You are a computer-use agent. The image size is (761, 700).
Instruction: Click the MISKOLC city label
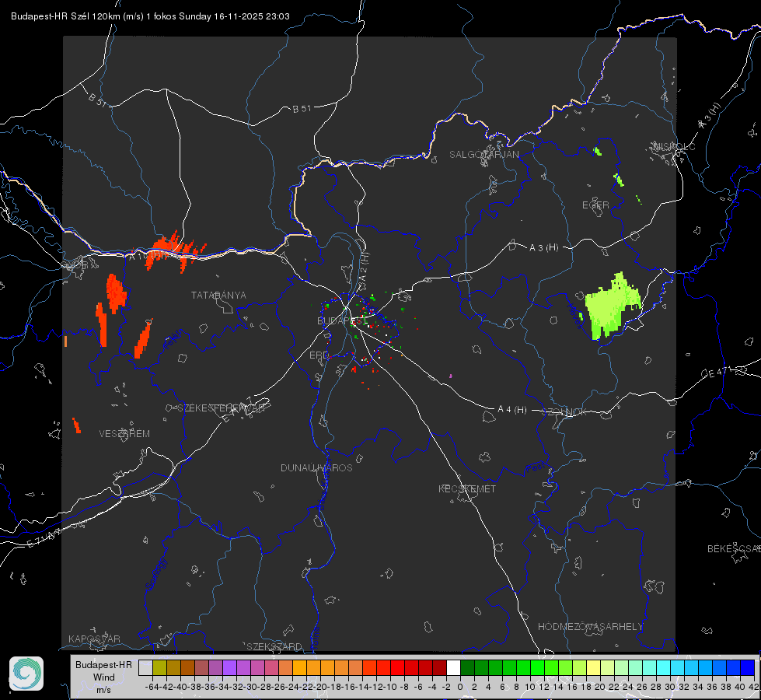(673, 146)
